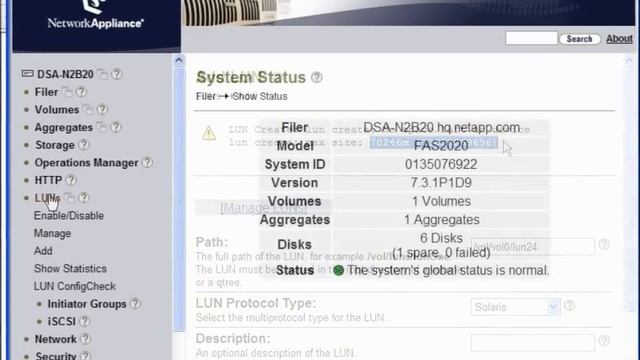640x360 pixels.
Task: Expand the Network menu section
Action: click(56, 339)
